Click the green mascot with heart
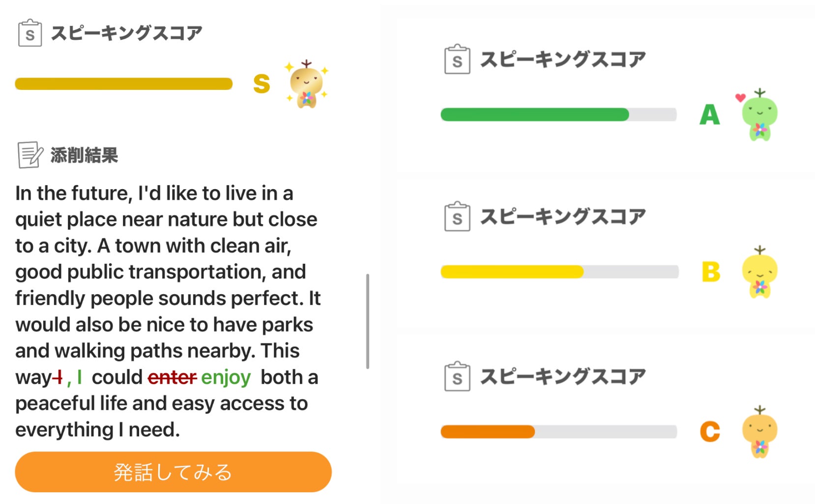The image size is (815, 504). pos(759,115)
